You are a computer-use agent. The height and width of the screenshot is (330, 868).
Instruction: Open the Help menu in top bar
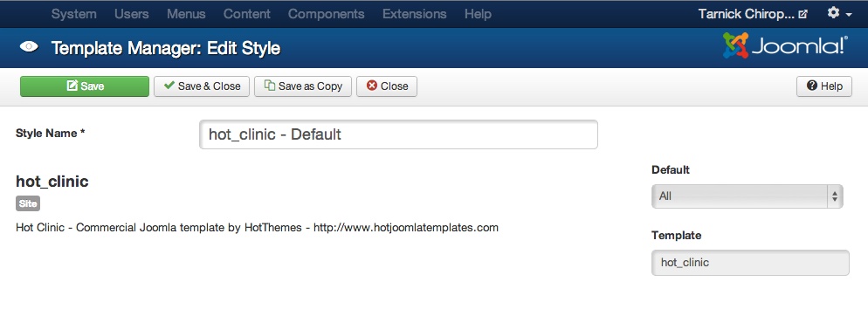[478, 14]
